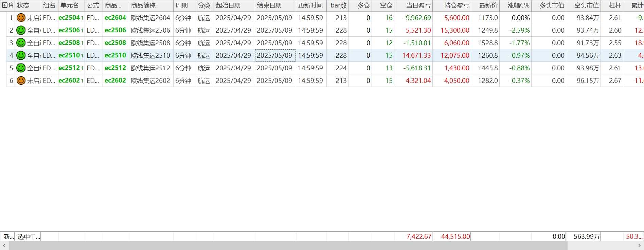The image size is (644, 250).
Task: Select unit name ec2602 in row 6
Action: click(x=69, y=81)
